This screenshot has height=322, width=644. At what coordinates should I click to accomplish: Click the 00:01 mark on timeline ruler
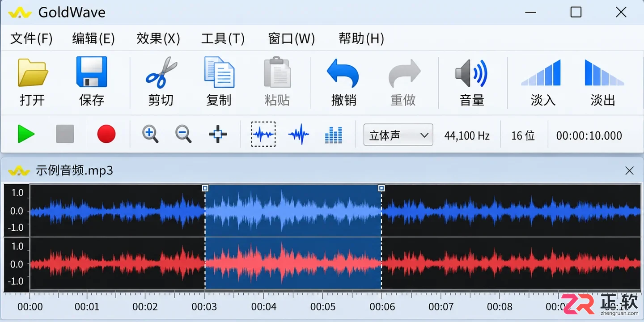click(87, 307)
